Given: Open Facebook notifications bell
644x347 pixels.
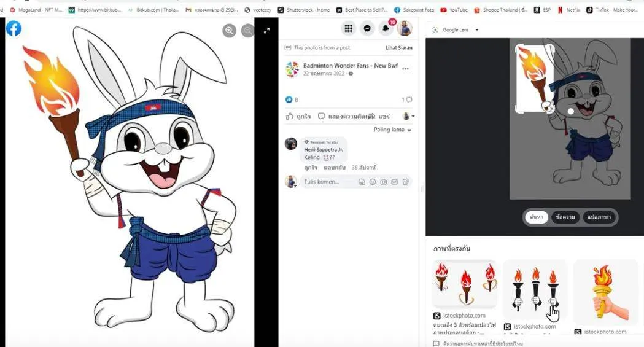Looking at the screenshot, I should coord(386,28).
